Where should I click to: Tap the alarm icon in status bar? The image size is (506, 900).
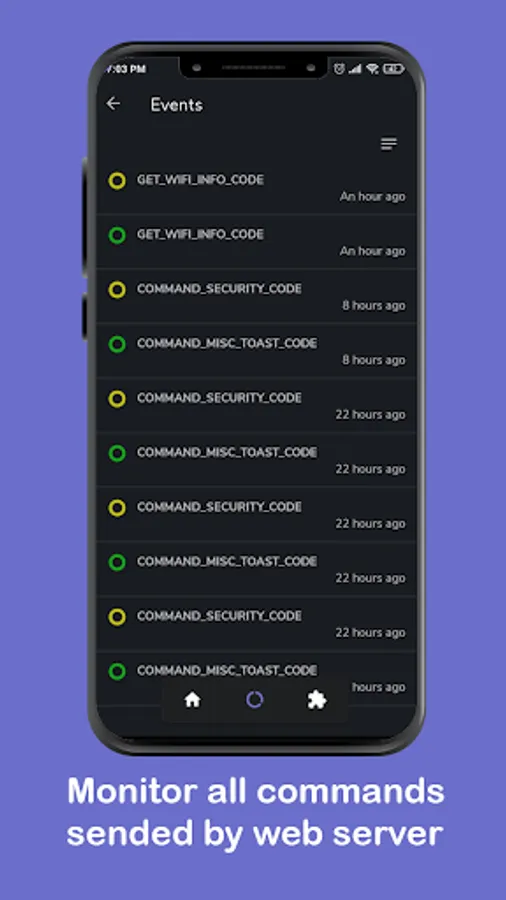[339, 69]
